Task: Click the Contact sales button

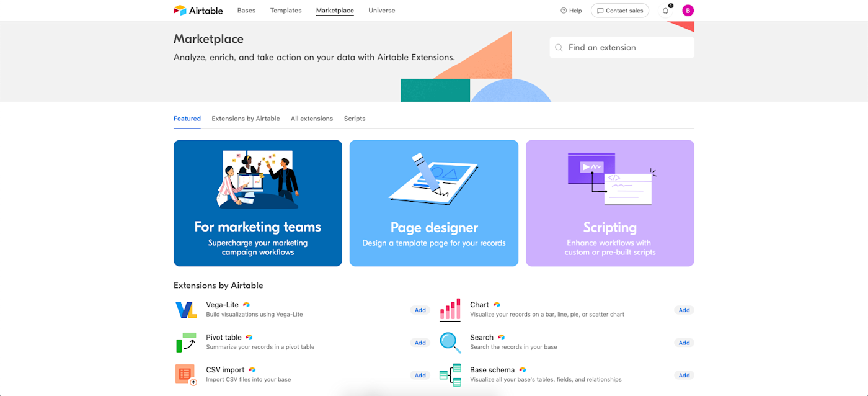Action: pyautogui.click(x=620, y=11)
